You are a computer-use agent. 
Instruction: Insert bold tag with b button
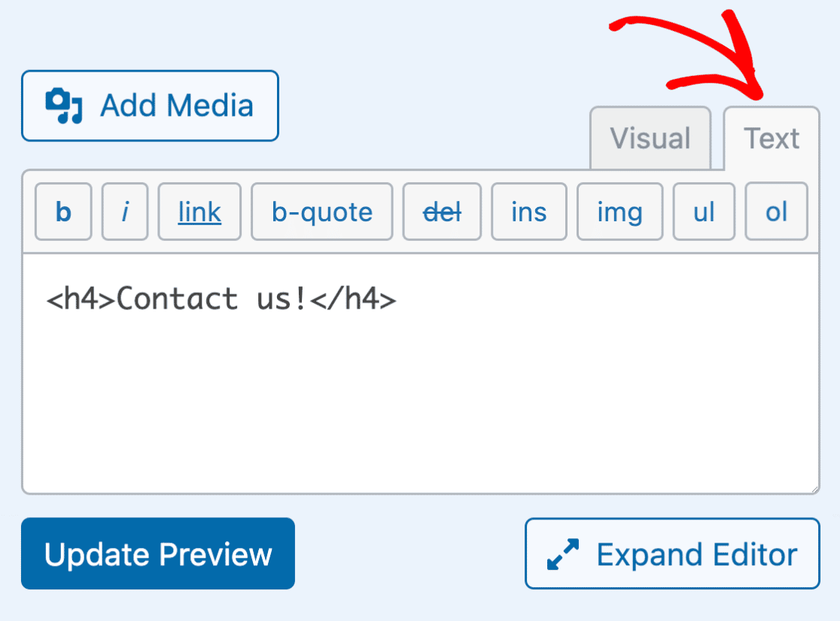(x=63, y=212)
